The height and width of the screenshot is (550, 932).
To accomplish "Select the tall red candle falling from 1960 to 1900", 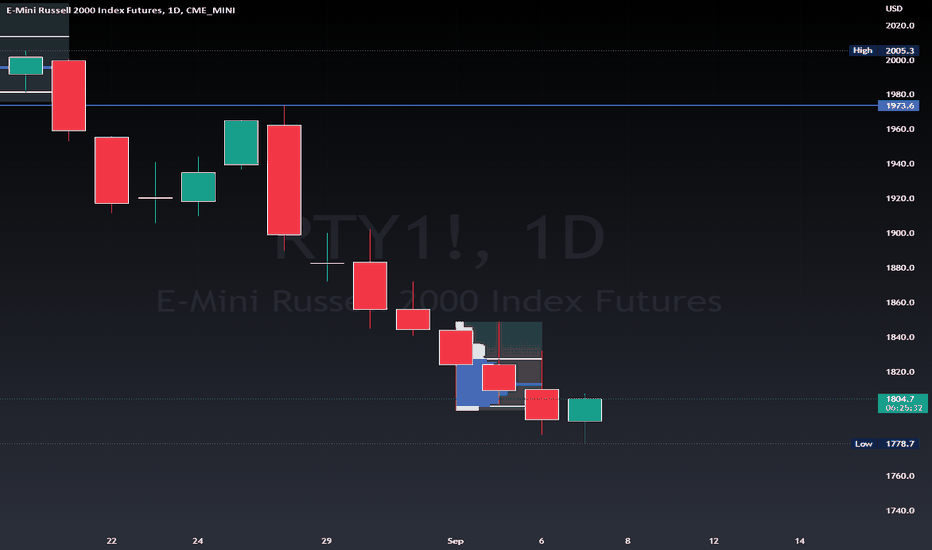I will (x=284, y=180).
